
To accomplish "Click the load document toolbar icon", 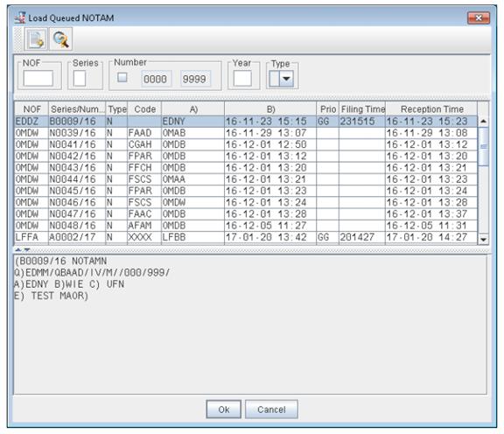I will [x=36, y=39].
